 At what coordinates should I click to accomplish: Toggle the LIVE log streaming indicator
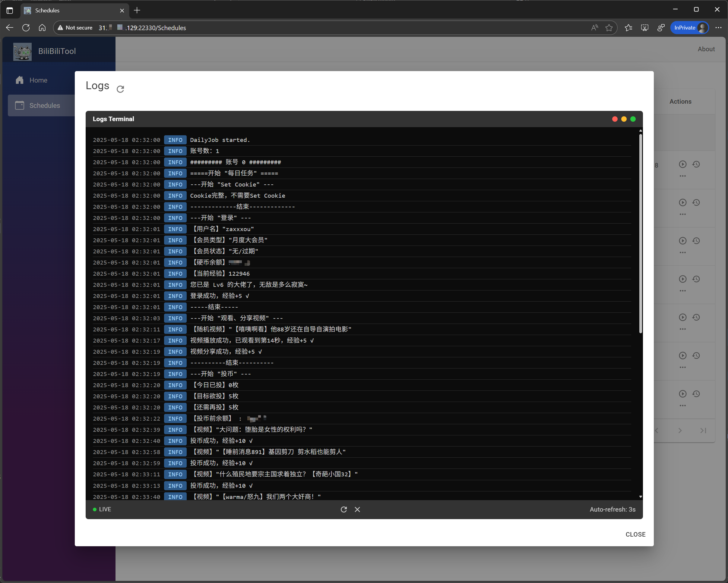(x=102, y=509)
